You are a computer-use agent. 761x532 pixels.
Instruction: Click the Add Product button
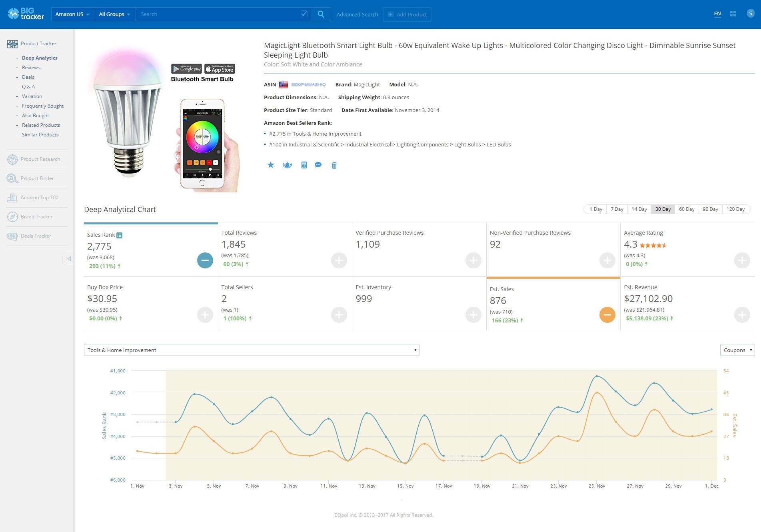(x=407, y=14)
